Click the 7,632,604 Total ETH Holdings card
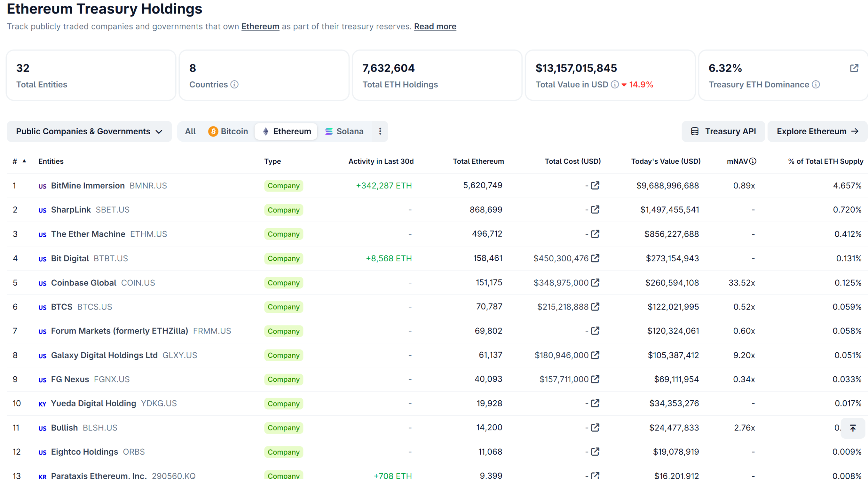This screenshot has height=479, width=868. [x=437, y=75]
